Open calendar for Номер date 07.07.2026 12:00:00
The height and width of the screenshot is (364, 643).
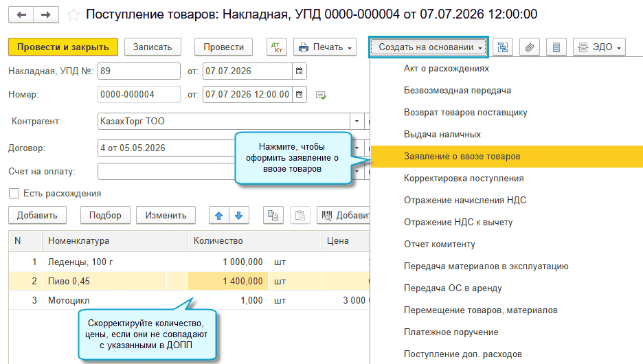300,94
